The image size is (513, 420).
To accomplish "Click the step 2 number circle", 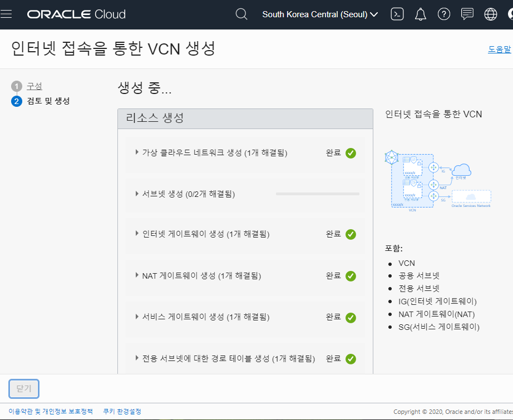I will pos(16,101).
